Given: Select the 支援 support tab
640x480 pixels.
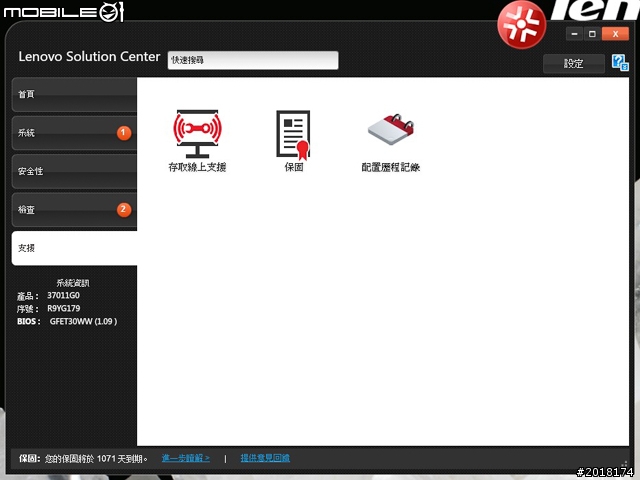Looking at the screenshot, I should pos(74,248).
